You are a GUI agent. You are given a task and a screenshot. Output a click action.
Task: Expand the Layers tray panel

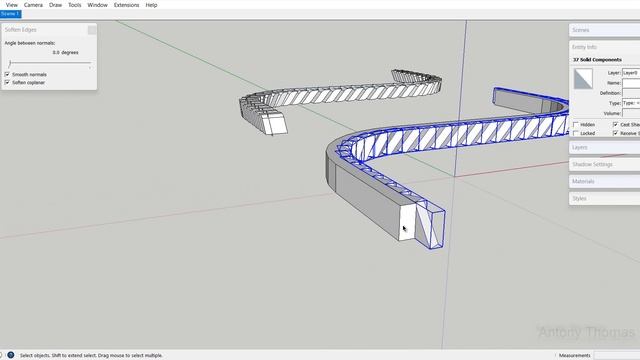[x=604, y=147]
